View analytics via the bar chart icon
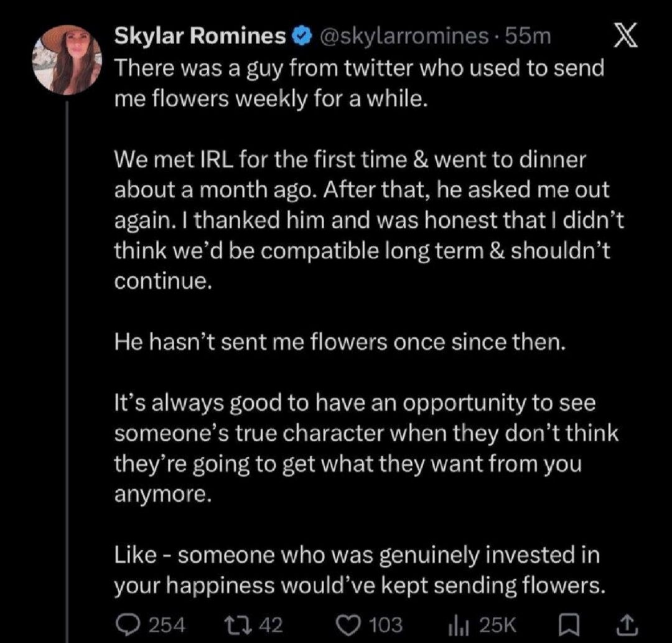Image resolution: width=672 pixels, height=643 pixels. click(457, 626)
